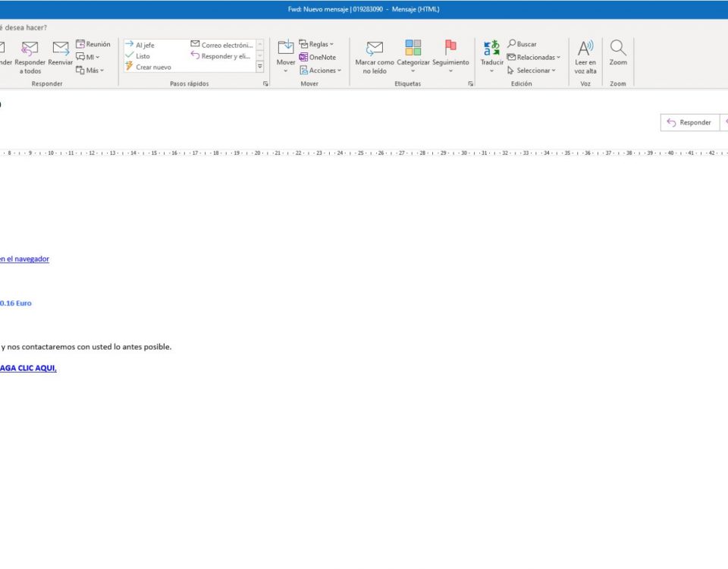728x569 pixels.
Task: Click Buscar in the Edición group
Action: click(522, 44)
